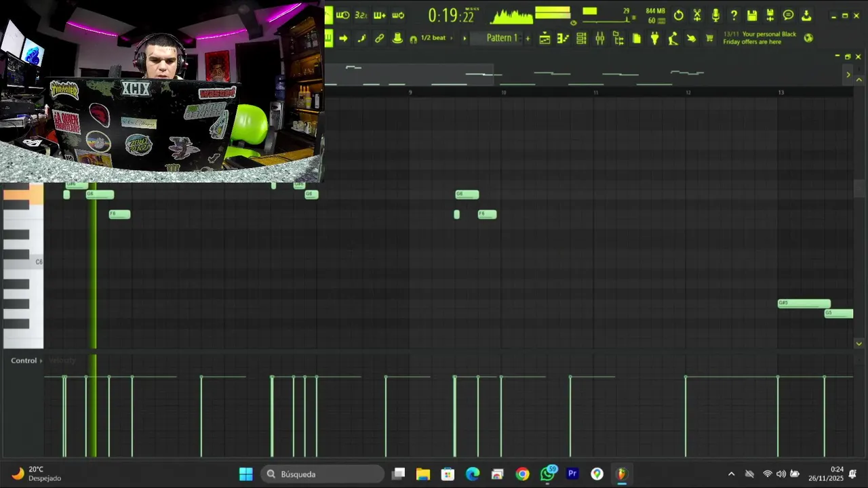Open the Browser tree icon
Image resolution: width=868 pixels, height=488 pixels.
click(x=618, y=39)
